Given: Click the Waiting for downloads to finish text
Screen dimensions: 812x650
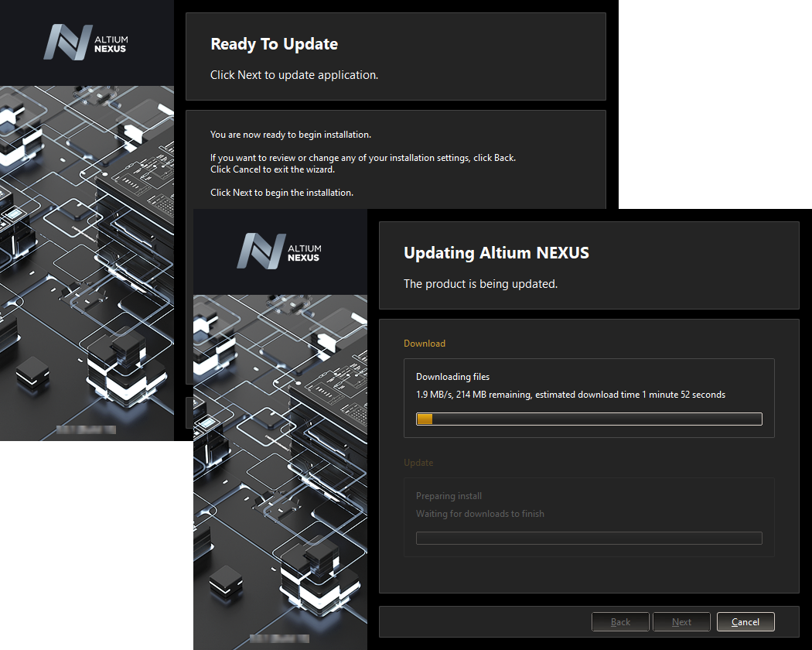Looking at the screenshot, I should pyautogui.click(x=479, y=514).
